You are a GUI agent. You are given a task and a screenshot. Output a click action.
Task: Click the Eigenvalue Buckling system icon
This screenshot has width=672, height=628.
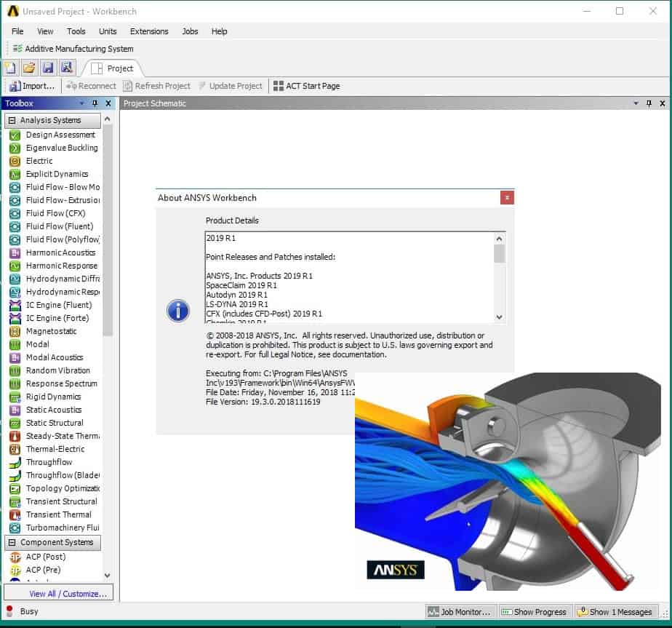click(15, 148)
